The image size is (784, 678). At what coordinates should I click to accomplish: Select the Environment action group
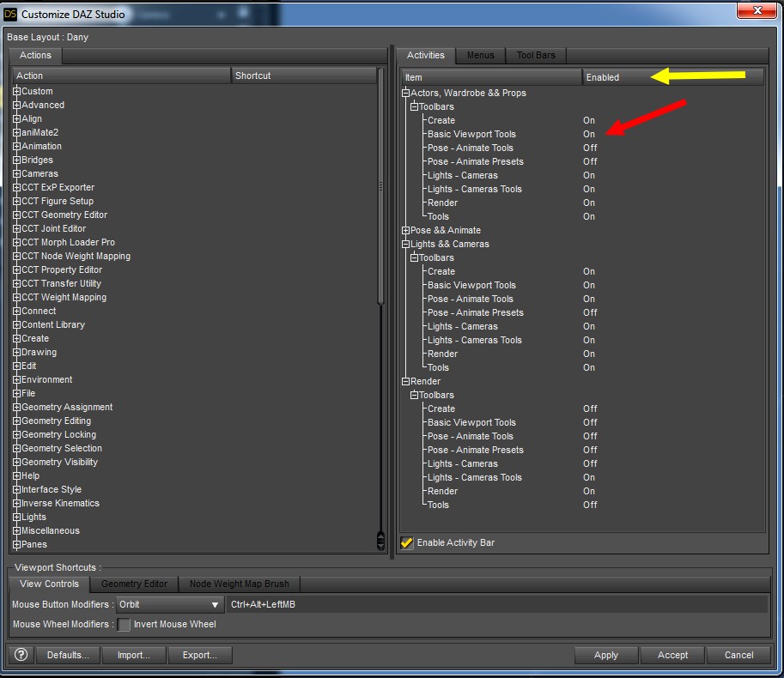[x=46, y=379]
